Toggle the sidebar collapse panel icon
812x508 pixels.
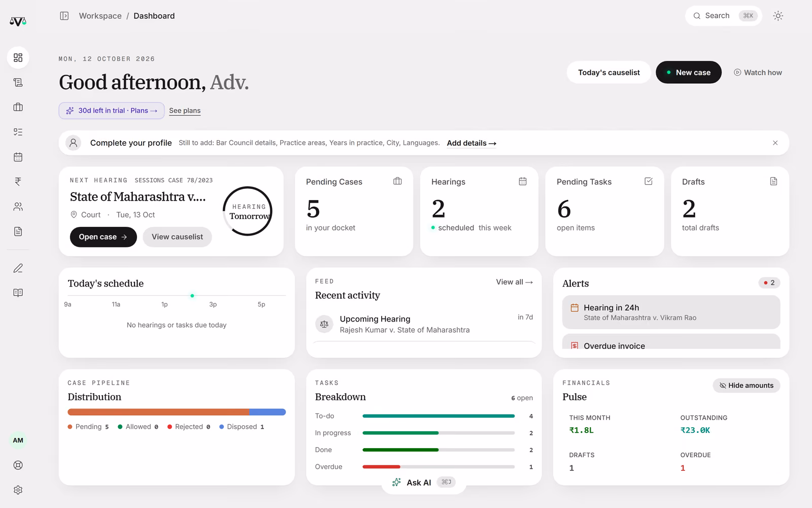(x=64, y=16)
